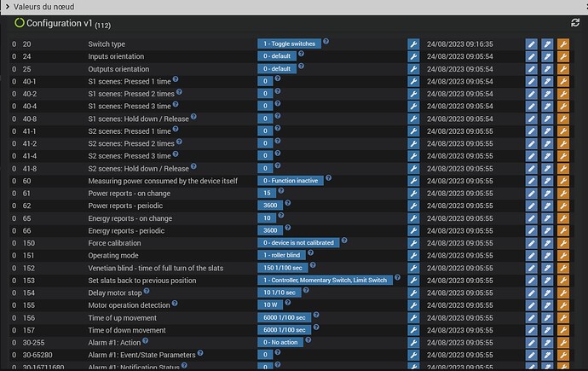Viewport: 588px width, 371px height.
Task: Click the '150 1/100 sec' value
Action: click(x=282, y=268)
